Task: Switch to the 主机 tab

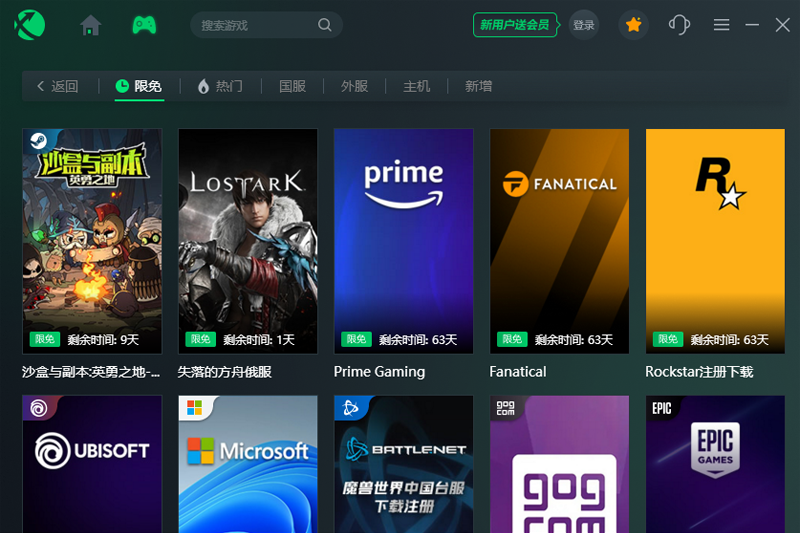Action: [416, 86]
